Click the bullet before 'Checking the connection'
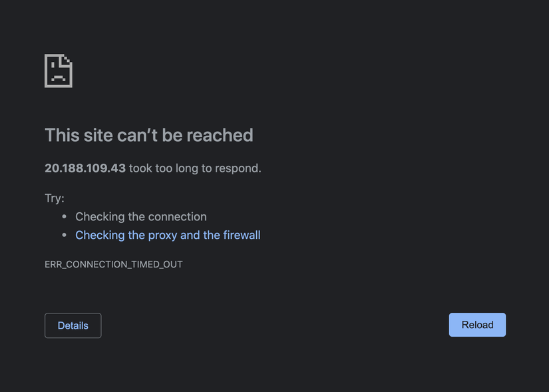Viewport: 549px width, 392px height. (x=64, y=217)
